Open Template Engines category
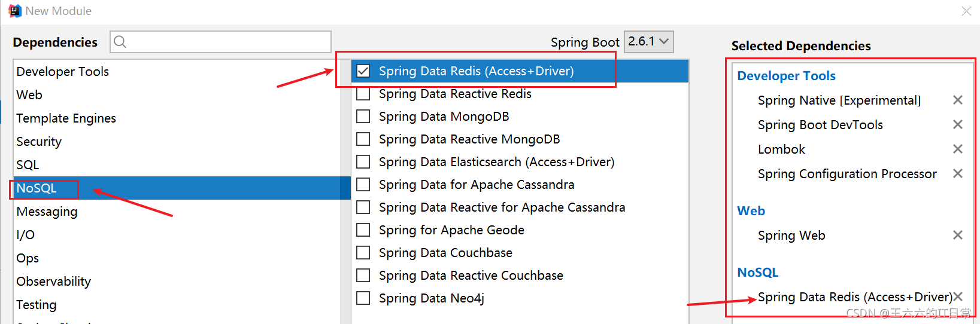 click(x=177, y=118)
